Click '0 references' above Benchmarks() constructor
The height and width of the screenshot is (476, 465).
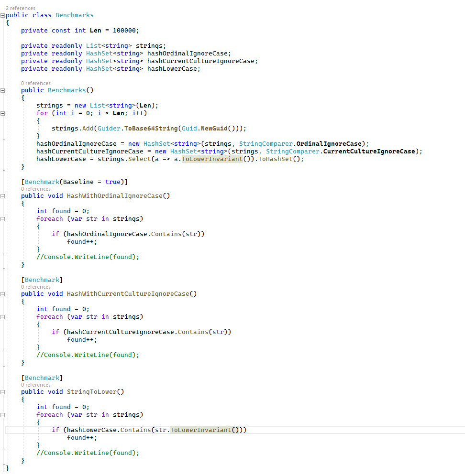[35, 83]
